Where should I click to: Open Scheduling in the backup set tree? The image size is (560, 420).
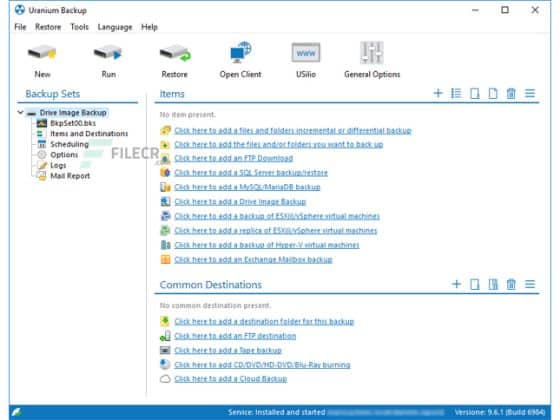click(69, 144)
